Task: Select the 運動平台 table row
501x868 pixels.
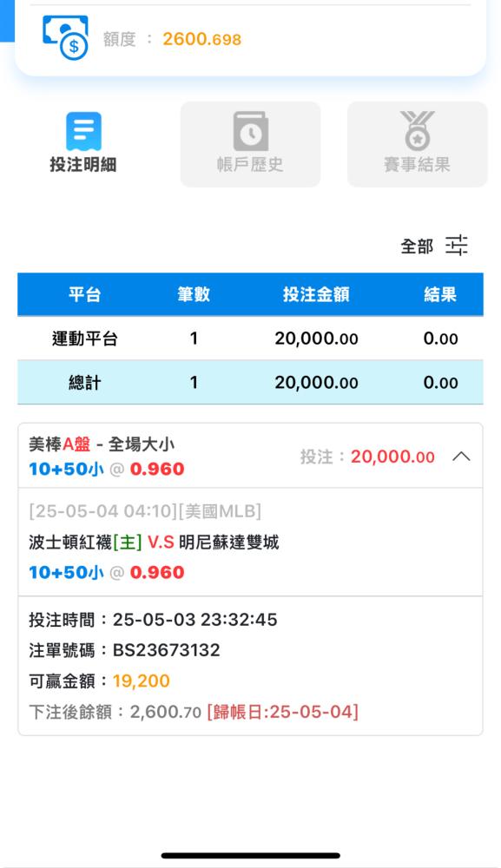Action: click(x=250, y=339)
